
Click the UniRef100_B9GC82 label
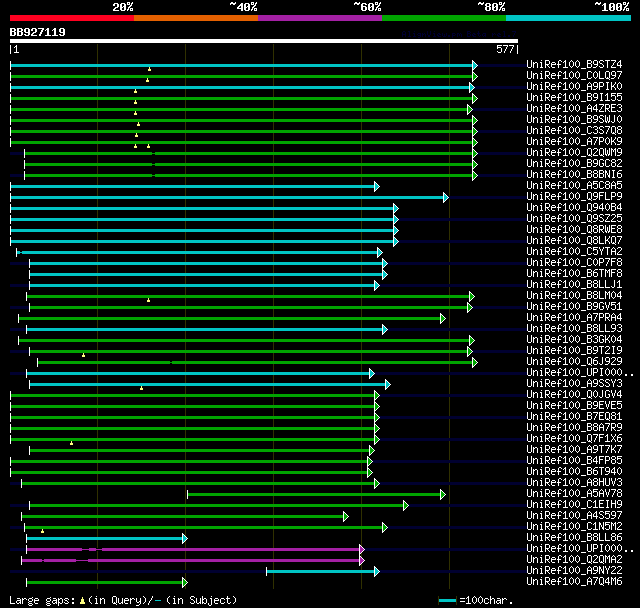pos(574,164)
